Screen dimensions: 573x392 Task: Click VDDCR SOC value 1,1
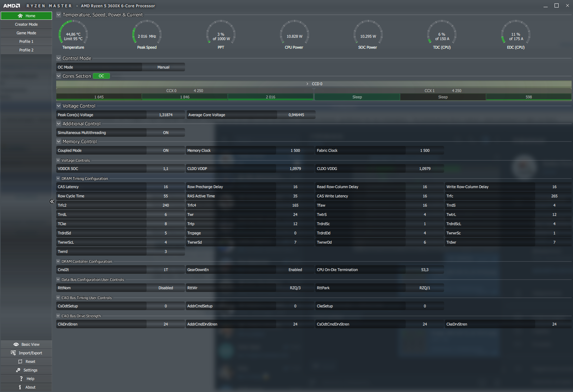tap(166, 169)
